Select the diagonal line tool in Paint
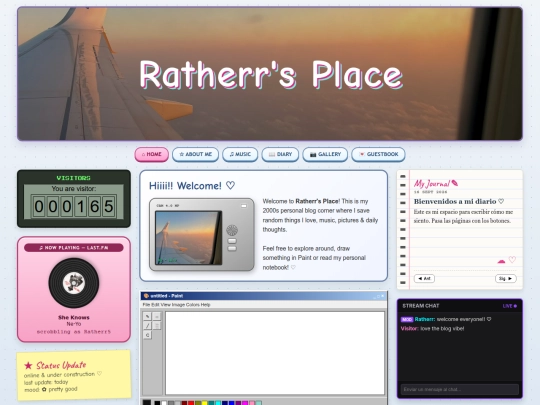 pos(147,325)
